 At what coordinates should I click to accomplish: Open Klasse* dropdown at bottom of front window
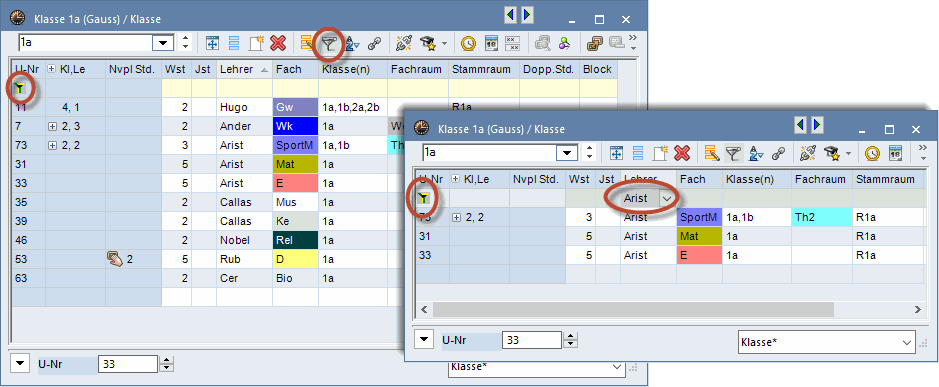(x=908, y=342)
